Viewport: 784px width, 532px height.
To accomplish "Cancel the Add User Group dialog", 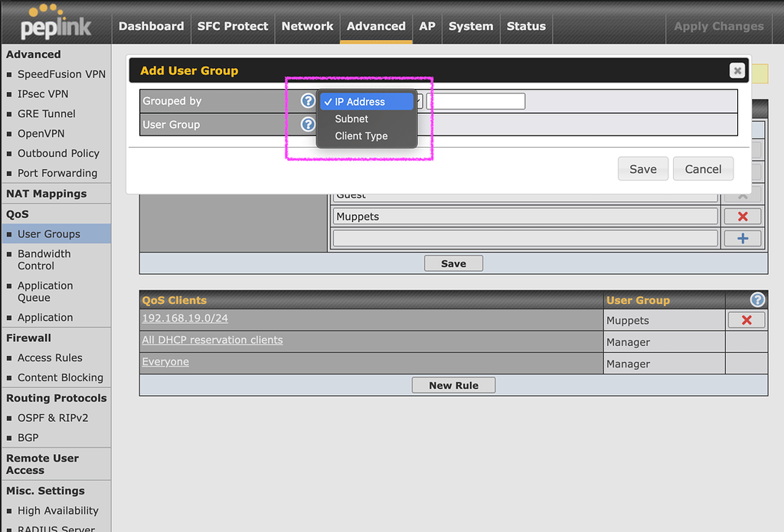I will tap(703, 168).
